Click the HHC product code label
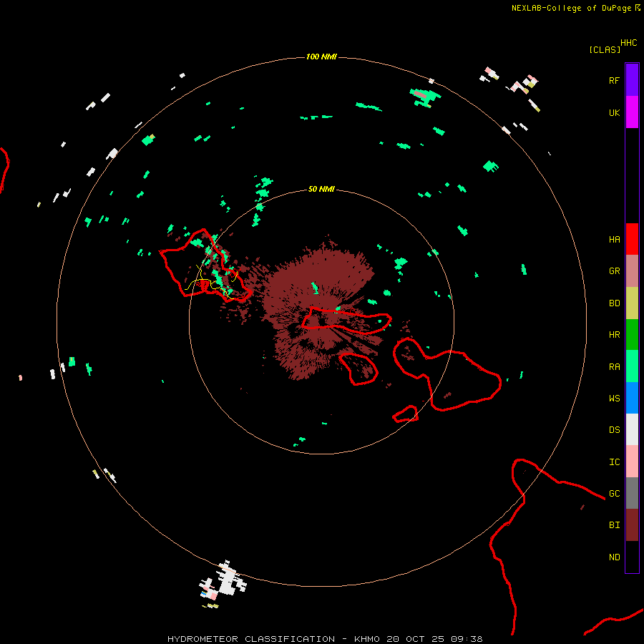The height and width of the screenshot is (644, 644). tap(628, 43)
